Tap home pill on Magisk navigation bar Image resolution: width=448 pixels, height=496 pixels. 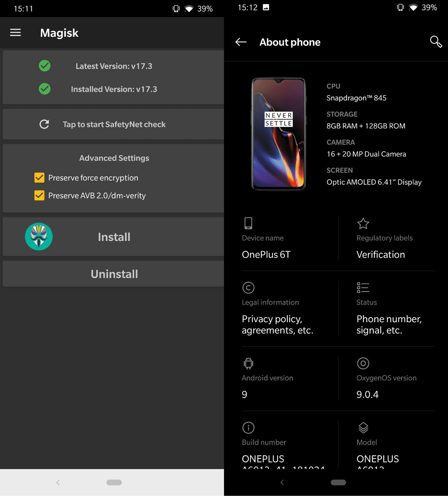(114, 482)
